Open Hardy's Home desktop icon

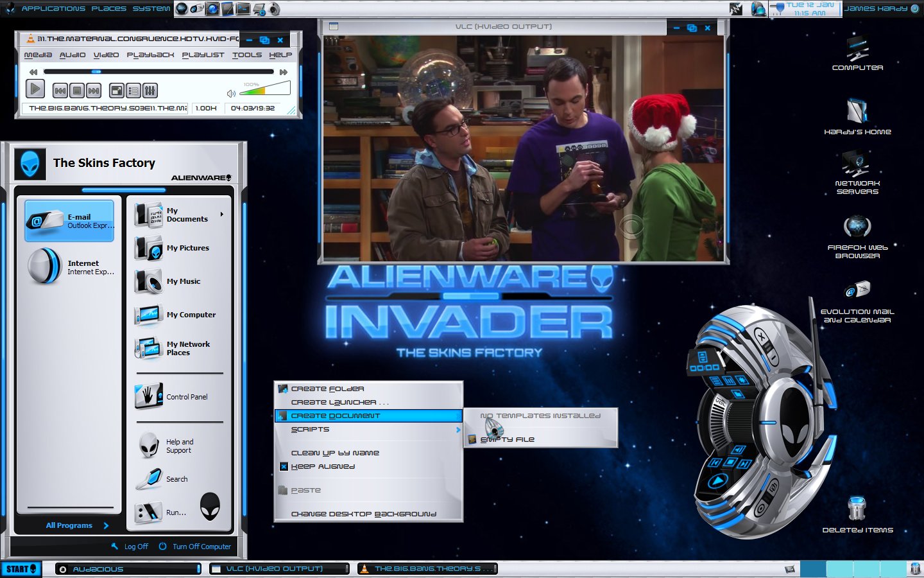click(857, 116)
